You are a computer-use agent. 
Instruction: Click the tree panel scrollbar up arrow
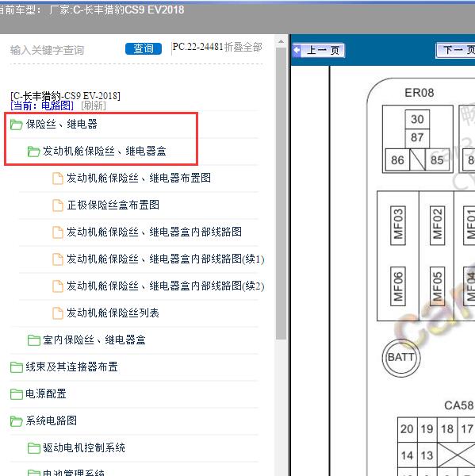tap(281, 41)
